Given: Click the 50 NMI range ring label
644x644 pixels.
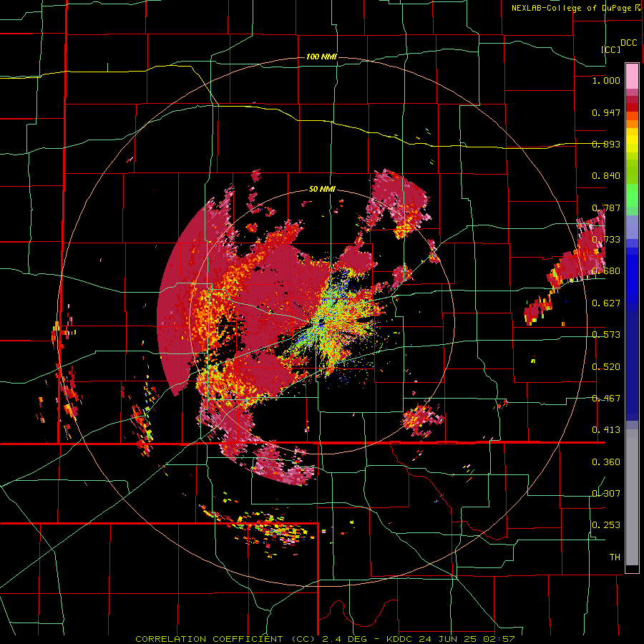Looking at the screenshot, I should click(322, 190).
